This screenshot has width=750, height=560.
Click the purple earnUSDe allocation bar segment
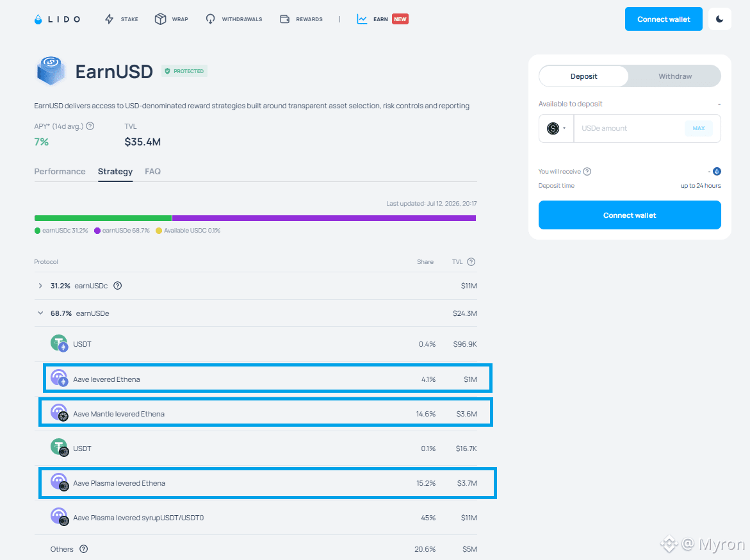coord(324,218)
